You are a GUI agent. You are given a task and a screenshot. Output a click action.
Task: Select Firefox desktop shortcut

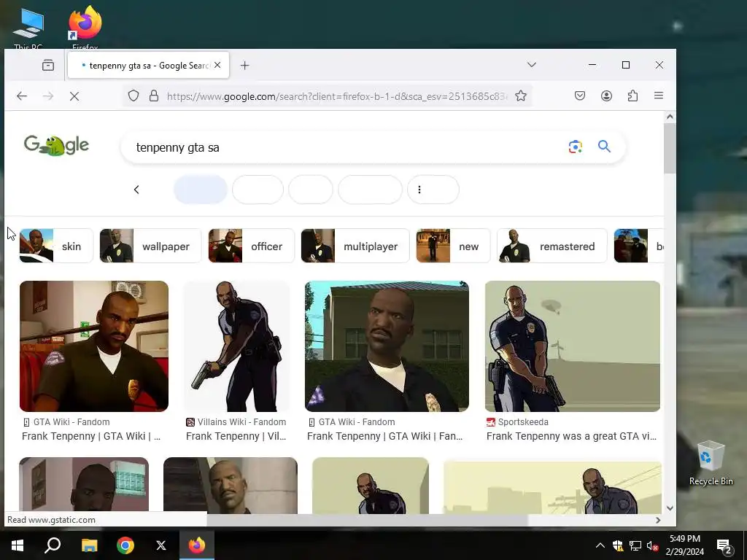click(85, 27)
